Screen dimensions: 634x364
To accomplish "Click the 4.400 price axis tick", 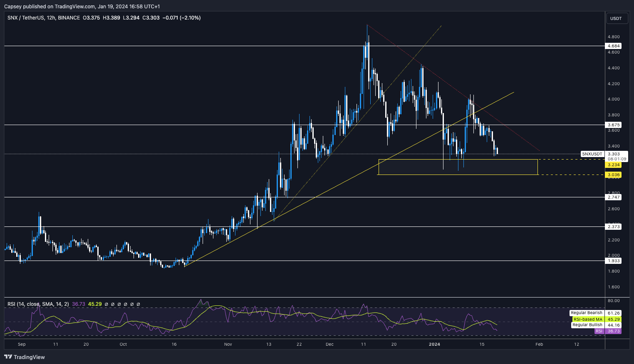I will (x=614, y=68).
